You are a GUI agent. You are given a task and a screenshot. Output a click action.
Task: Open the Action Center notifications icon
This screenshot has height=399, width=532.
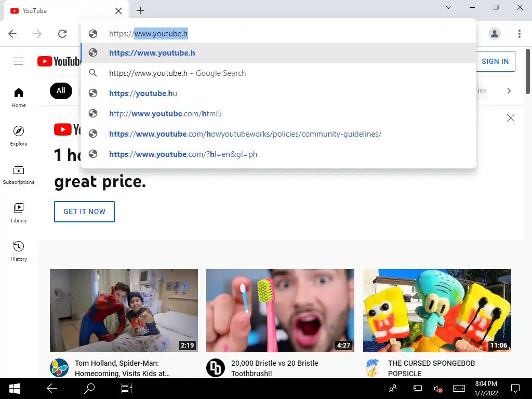click(515, 389)
